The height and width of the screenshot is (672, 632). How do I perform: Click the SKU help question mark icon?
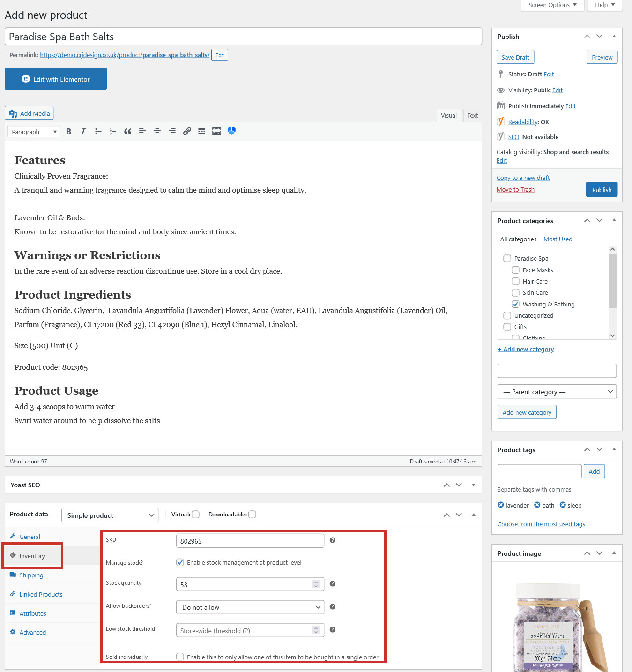point(333,540)
